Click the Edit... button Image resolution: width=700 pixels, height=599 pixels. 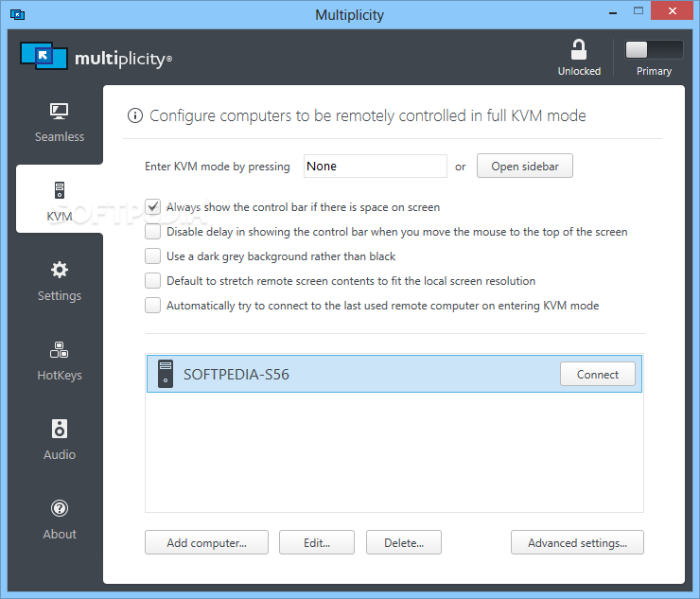[317, 542]
